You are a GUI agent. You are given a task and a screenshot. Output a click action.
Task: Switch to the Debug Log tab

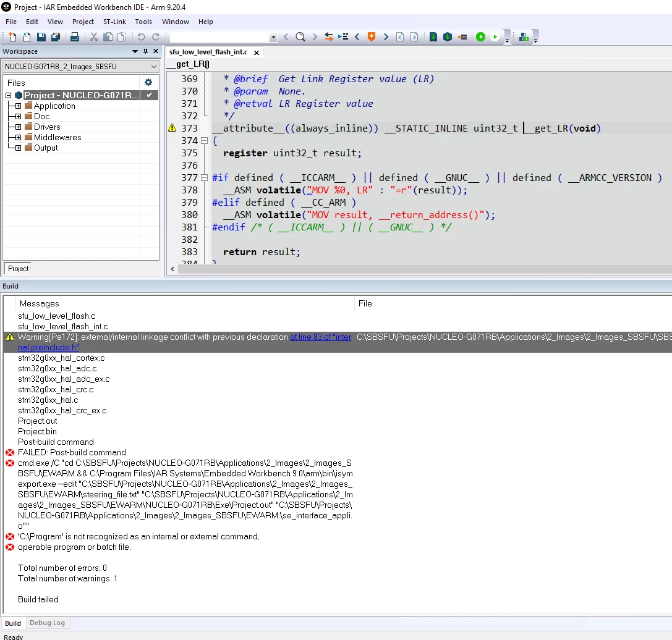pyautogui.click(x=47, y=623)
